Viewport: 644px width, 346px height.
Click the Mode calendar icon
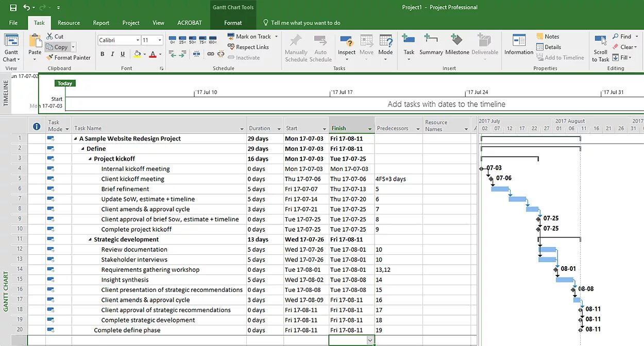385,41
